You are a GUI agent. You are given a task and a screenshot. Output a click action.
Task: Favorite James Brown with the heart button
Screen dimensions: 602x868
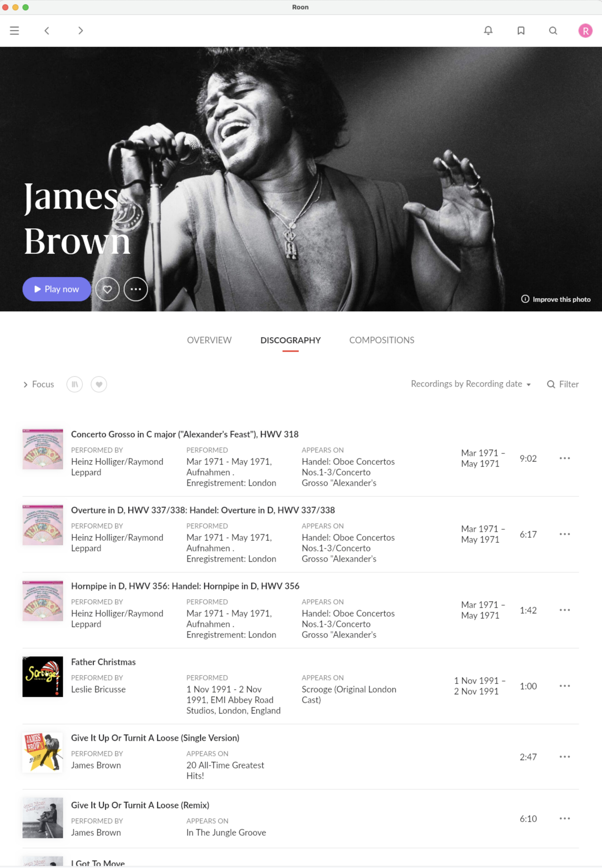[x=107, y=289]
